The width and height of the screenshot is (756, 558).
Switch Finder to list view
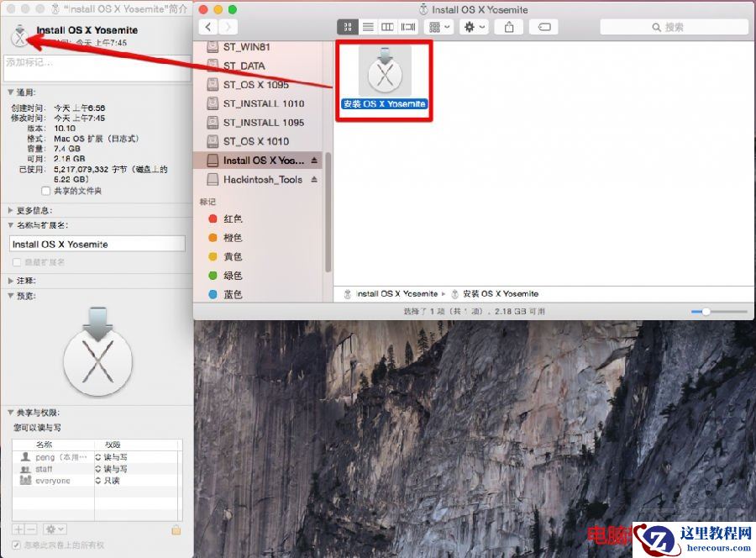(368, 27)
